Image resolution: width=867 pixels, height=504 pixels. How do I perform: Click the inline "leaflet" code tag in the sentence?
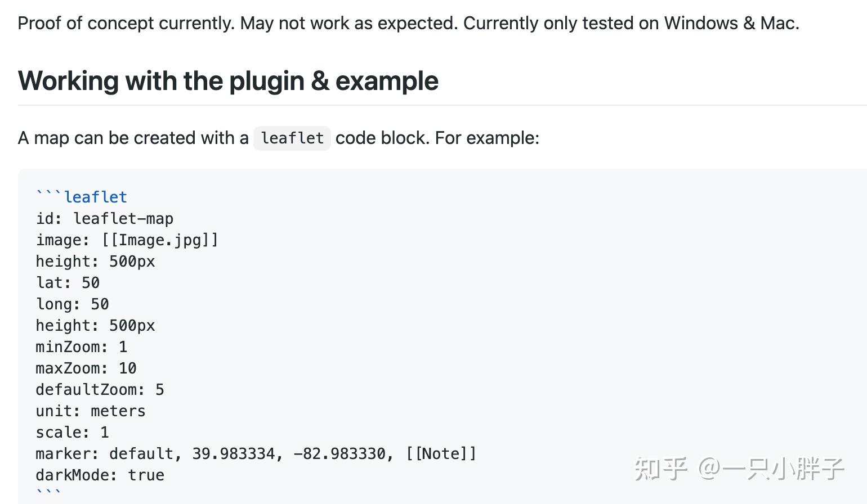click(x=292, y=138)
